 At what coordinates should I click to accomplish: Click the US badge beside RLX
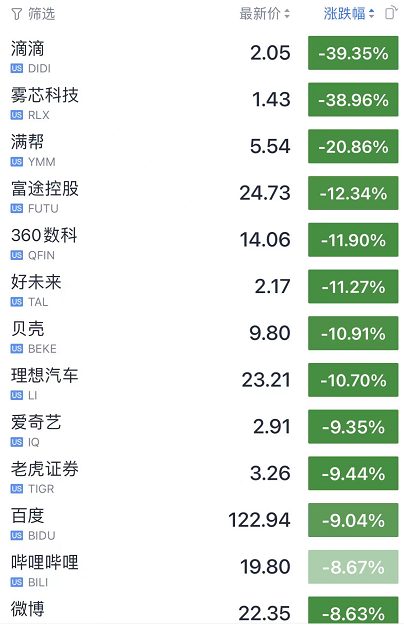click(17, 115)
